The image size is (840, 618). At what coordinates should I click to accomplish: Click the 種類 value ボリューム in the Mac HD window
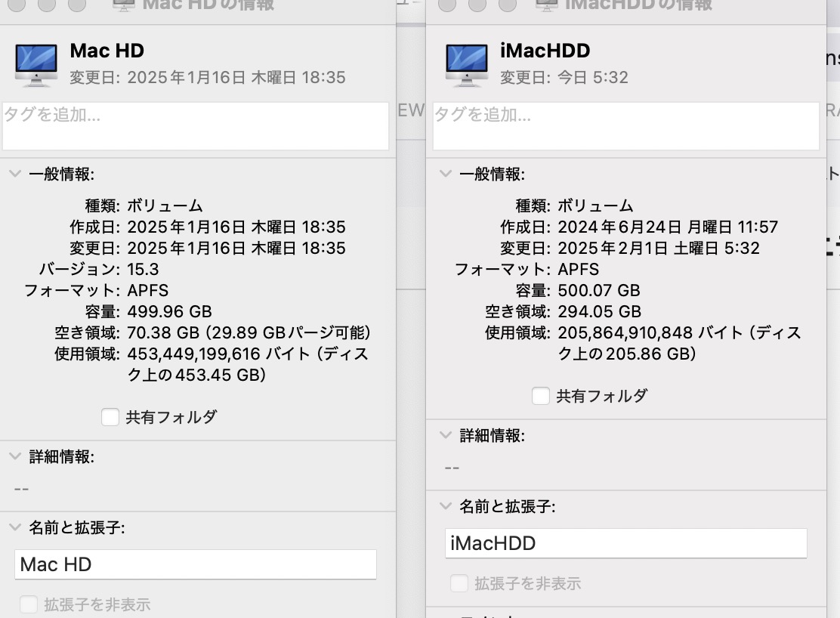165,205
